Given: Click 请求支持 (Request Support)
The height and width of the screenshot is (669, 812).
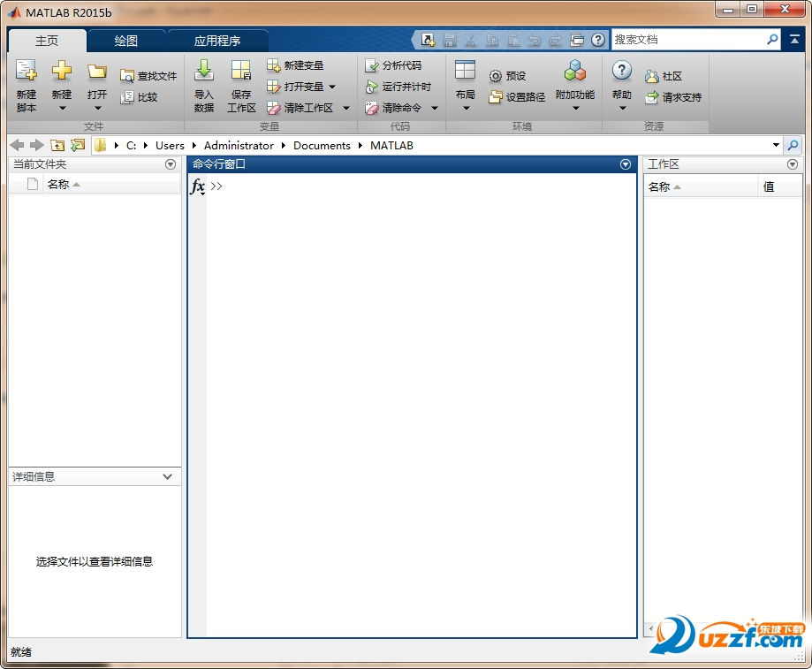Looking at the screenshot, I should [673, 97].
